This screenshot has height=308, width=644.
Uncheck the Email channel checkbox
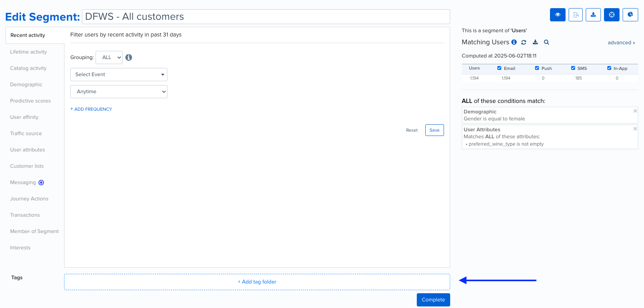(499, 68)
